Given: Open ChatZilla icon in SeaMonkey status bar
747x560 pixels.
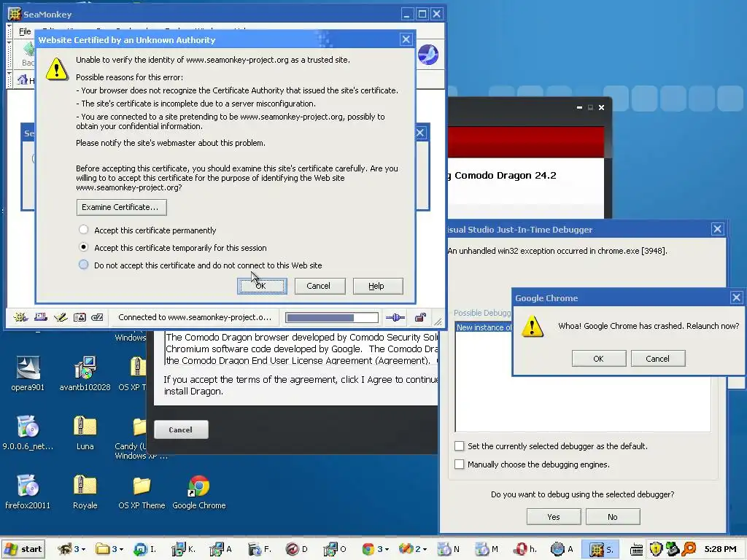Looking at the screenshot, I should click(x=97, y=317).
